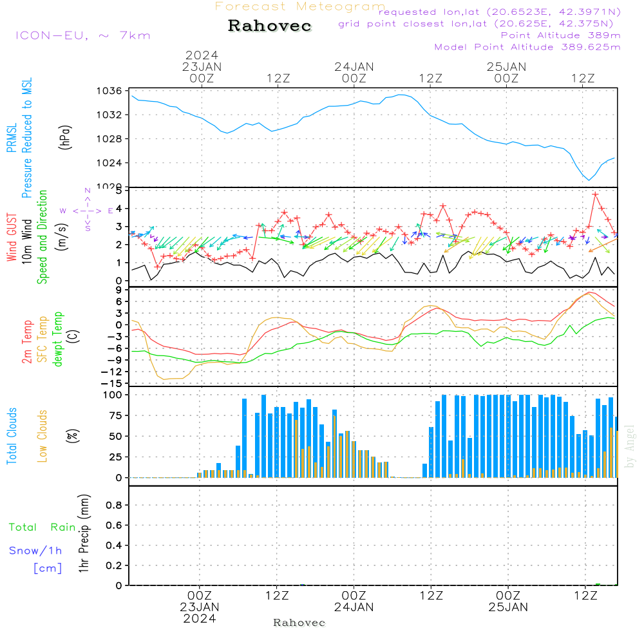Click the '2m Temp' red label
Image resolution: width=644 pixels, height=644 pixels.
coord(27,342)
